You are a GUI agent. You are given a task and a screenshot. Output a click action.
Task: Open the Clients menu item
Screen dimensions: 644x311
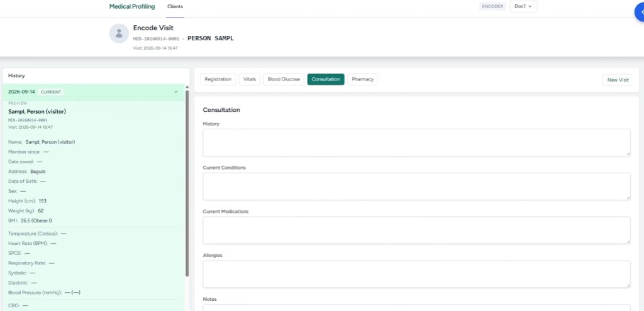pos(175,6)
